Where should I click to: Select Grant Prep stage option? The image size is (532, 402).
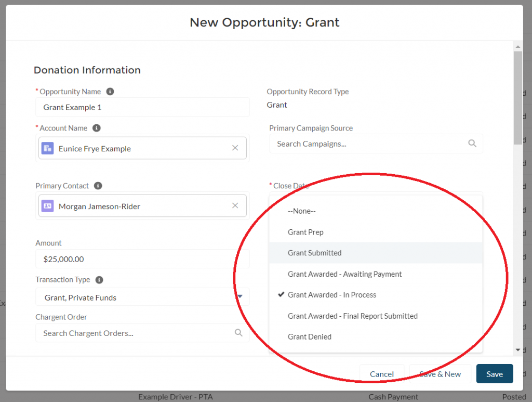pos(305,232)
